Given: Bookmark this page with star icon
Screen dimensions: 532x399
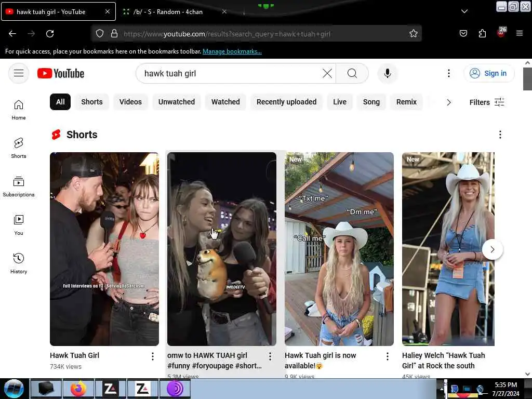Looking at the screenshot, I should 413,34.
